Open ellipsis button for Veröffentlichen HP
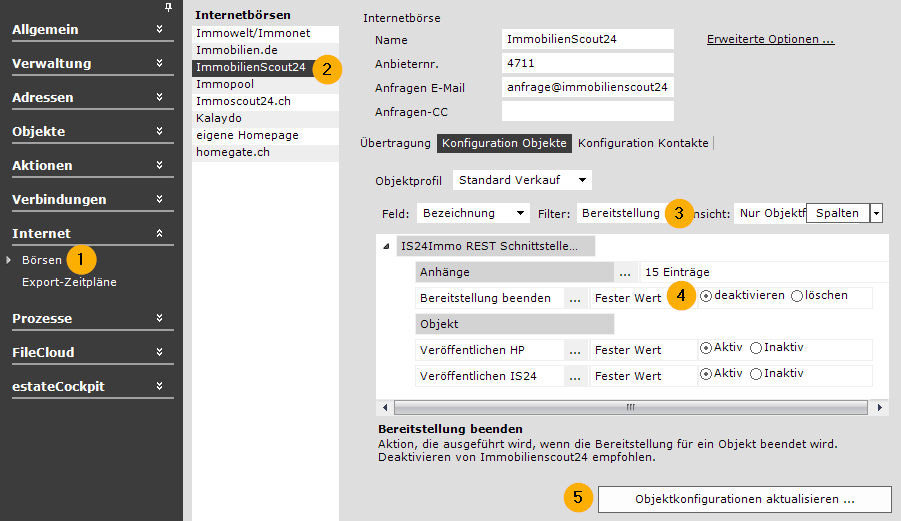This screenshot has height=521, width=901. (x=574, y=350)
